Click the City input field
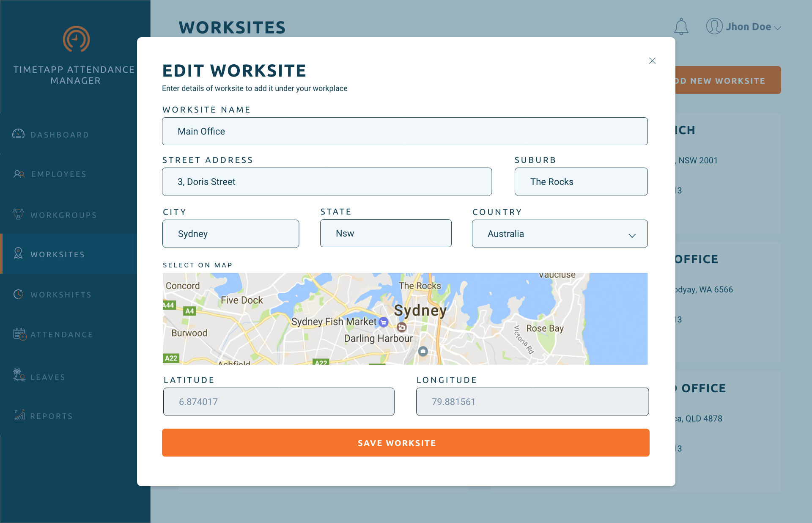Screen dimensions: 812x523 (x=231, y=234)
